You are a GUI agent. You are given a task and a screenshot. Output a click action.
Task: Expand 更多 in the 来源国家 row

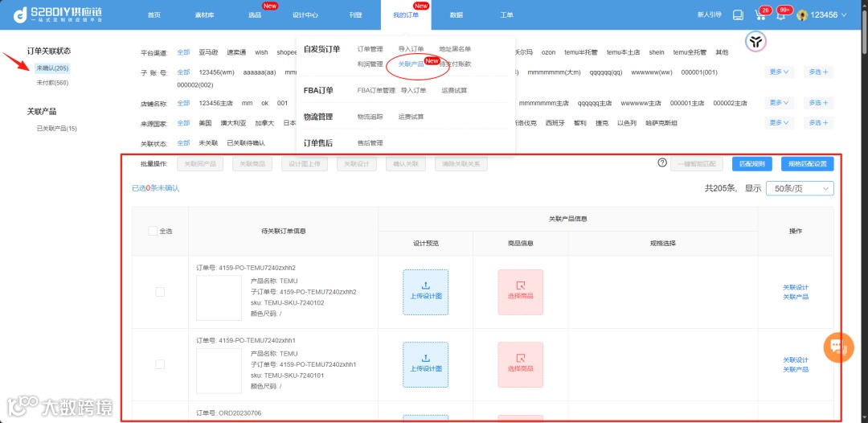click(x=778, y=123)
